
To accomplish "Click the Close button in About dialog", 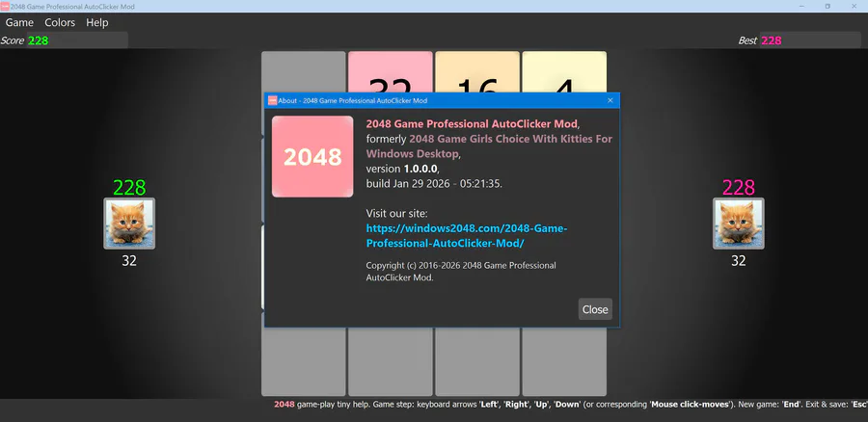I will 595,309.
